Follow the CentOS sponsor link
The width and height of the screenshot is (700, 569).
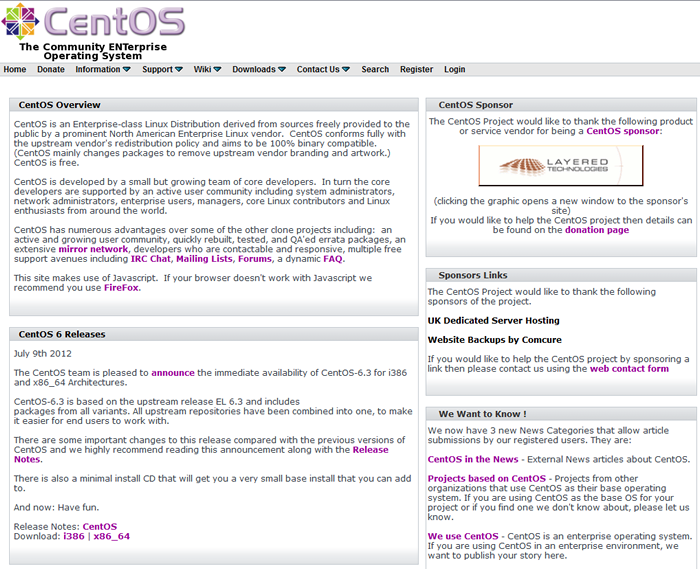[623, 131]
